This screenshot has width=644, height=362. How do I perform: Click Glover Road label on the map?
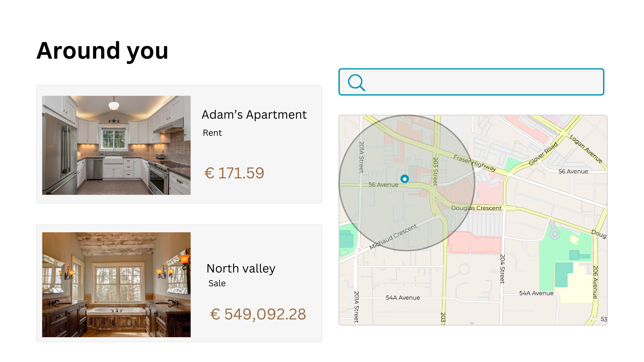tap(543, 154)
